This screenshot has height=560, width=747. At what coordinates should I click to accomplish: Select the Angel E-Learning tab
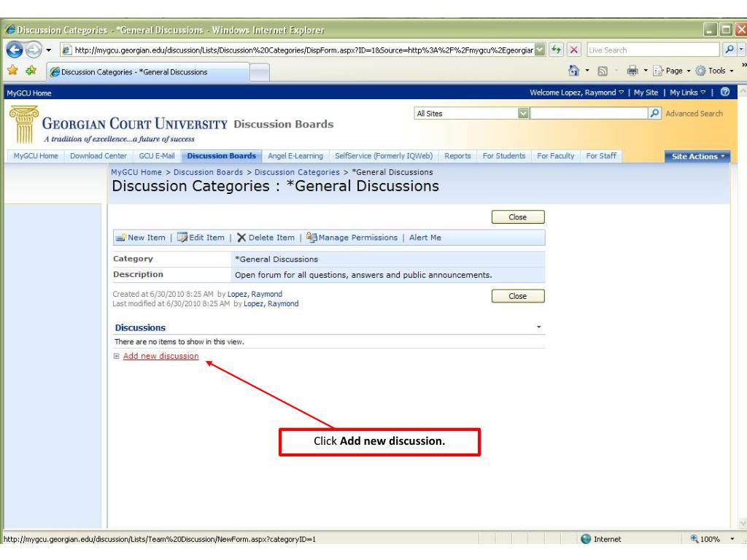pos(295,156)
